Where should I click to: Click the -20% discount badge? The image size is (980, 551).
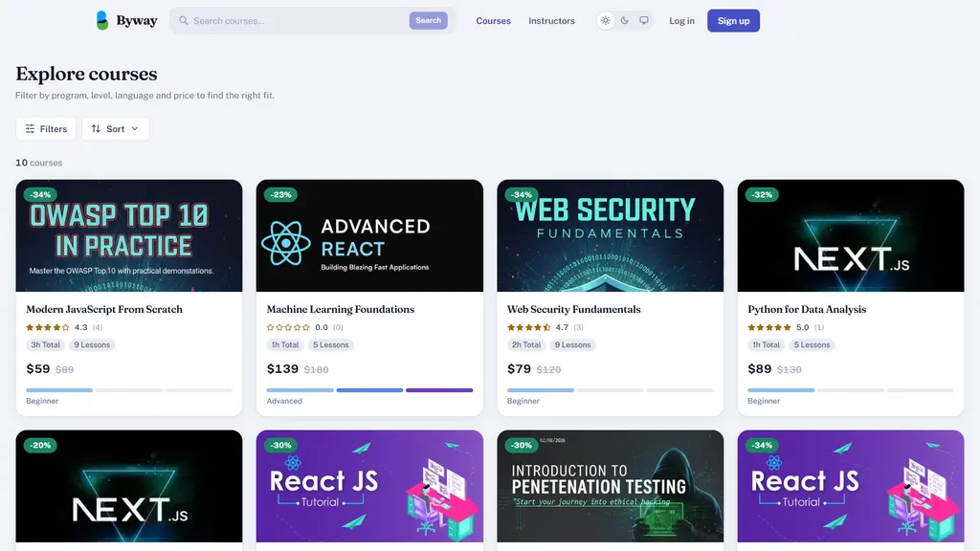[x=40, y=446]
